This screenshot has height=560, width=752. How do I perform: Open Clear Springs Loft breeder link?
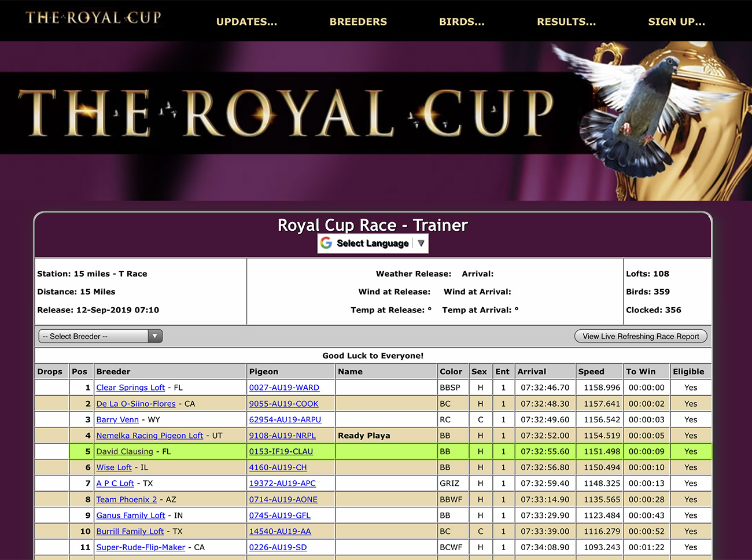coord(131,388)
